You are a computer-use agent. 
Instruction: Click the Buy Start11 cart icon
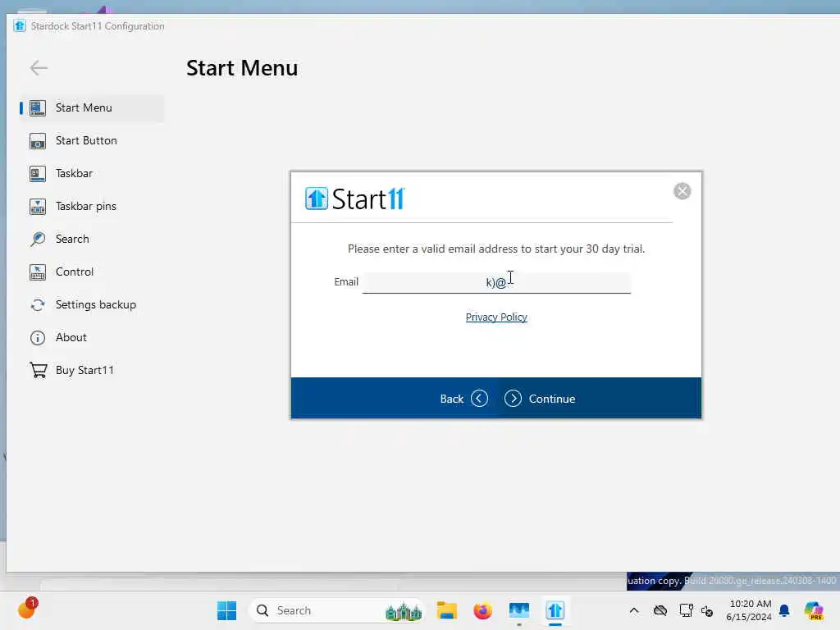coord(38,370)
